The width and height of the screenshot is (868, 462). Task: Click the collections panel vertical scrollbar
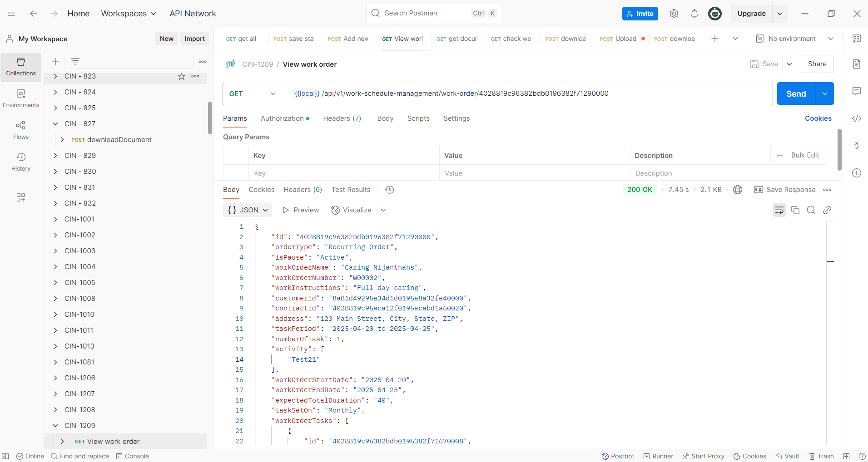tap(210, 118)
